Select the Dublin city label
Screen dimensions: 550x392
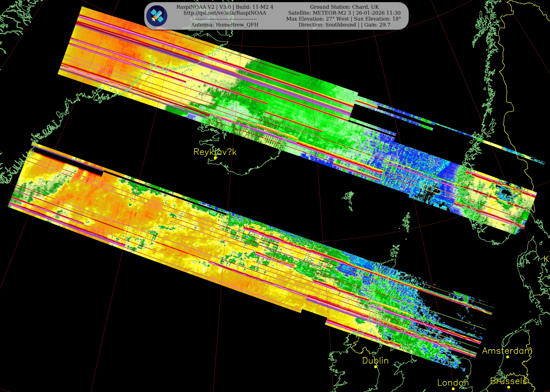pyautogui.click(x=375, y=361)
